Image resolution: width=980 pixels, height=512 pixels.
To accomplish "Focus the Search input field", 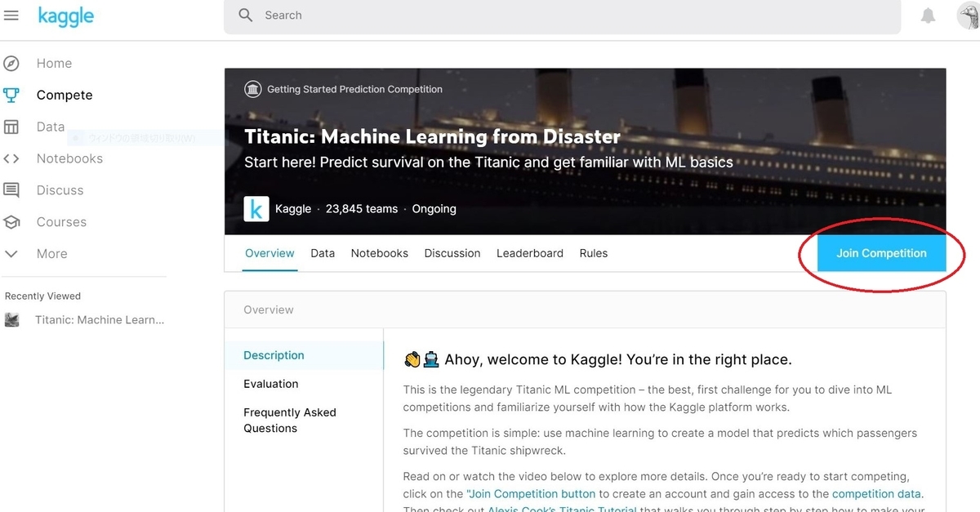I will [563, 16].
